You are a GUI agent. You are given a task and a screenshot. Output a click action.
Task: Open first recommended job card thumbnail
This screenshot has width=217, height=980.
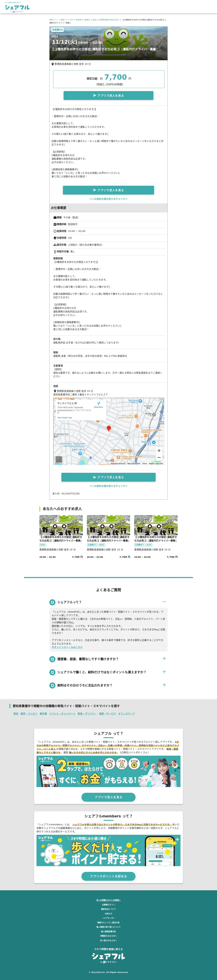pos(61,525)
